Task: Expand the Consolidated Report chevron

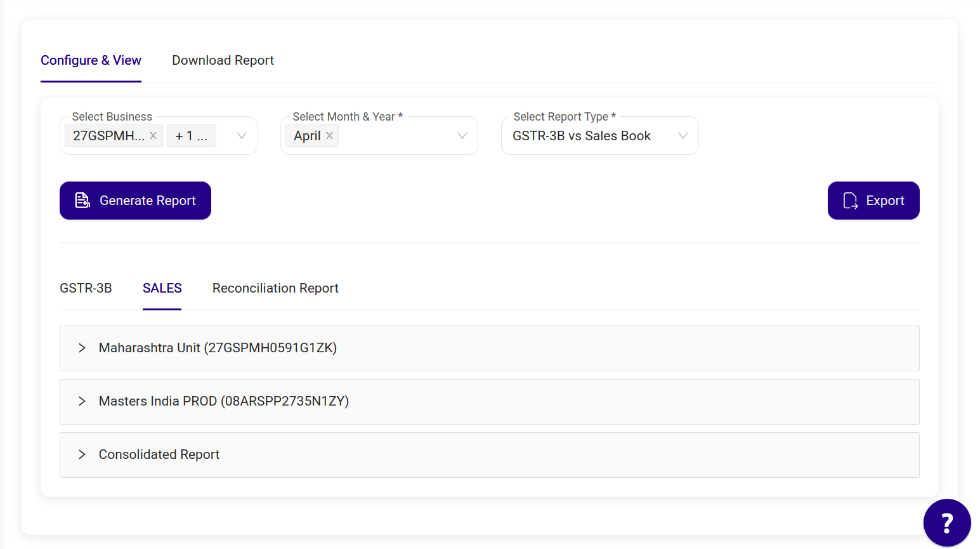Action: point(82,454)
